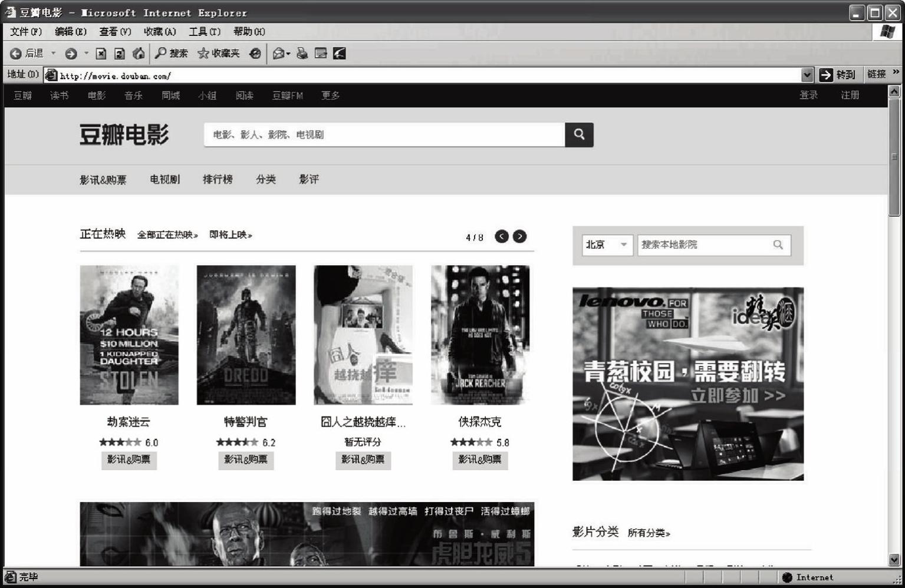905x588 pixels.
Task: Open the 工具(T) menu
Action: coord(205,32)
